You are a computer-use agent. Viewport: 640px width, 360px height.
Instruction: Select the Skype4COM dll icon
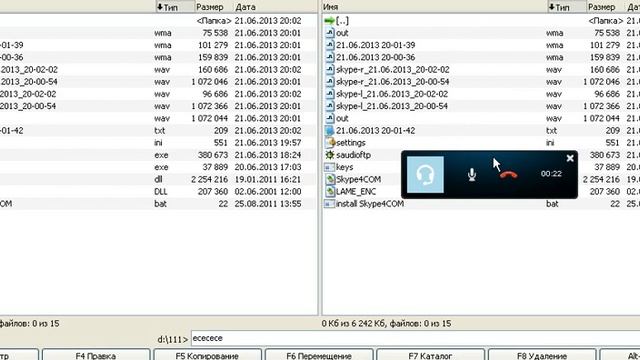point(329,180)
